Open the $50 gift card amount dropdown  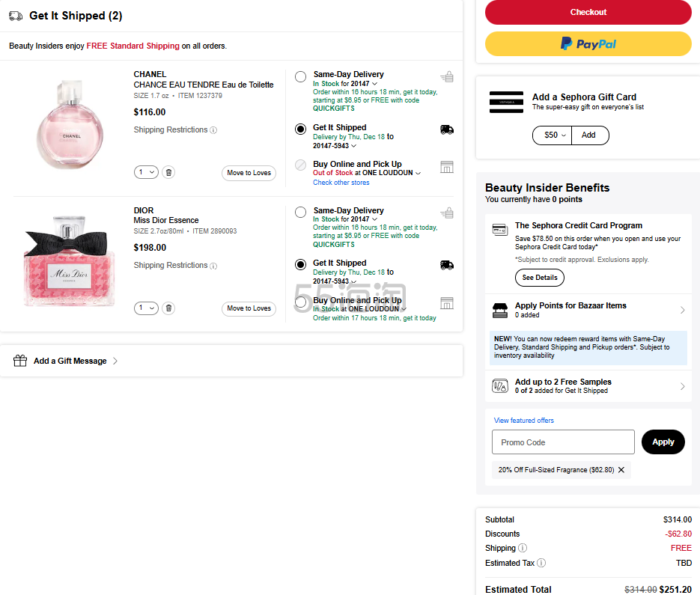[x=552, y=135]
